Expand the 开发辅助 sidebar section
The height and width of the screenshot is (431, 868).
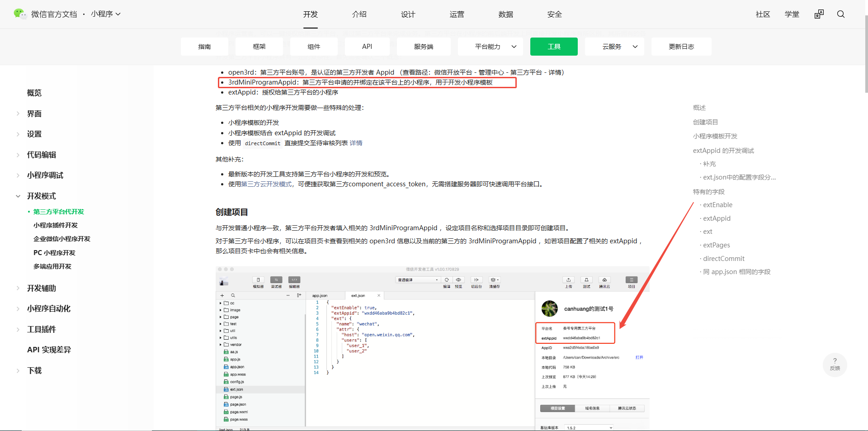tap(18, 288)
